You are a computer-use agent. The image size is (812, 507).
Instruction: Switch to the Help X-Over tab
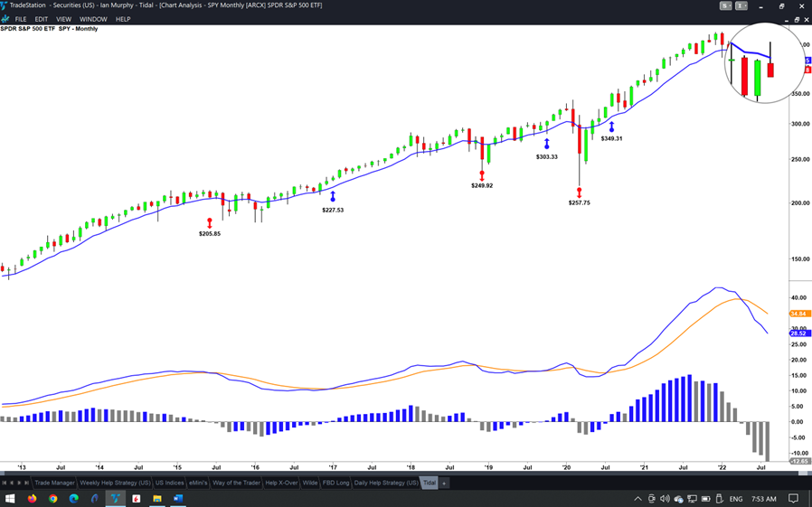tap(281, 483)
